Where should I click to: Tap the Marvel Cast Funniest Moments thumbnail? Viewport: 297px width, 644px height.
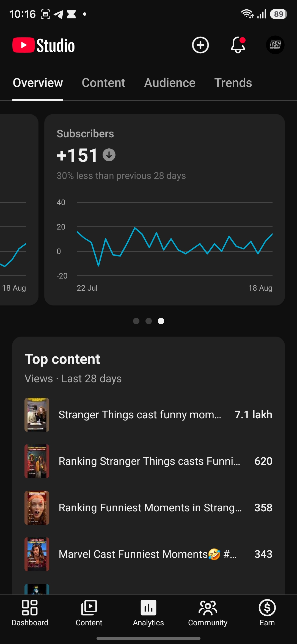coord(37,554)
